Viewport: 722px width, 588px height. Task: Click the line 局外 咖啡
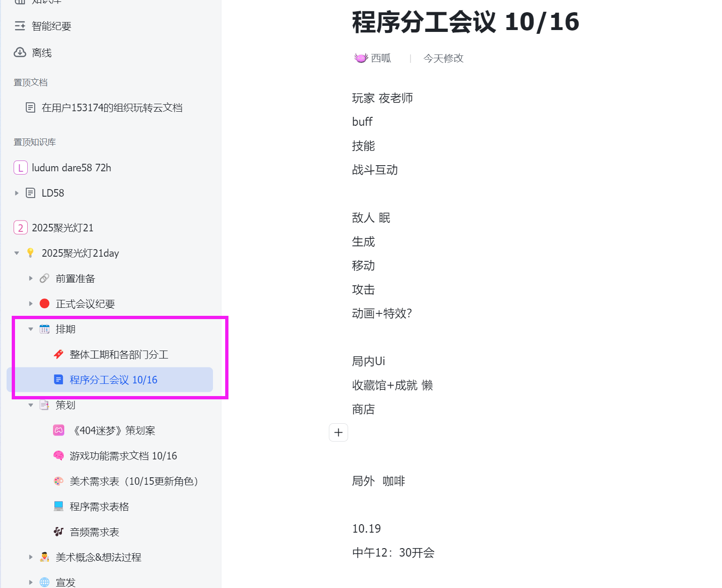[x=379, y=481]
